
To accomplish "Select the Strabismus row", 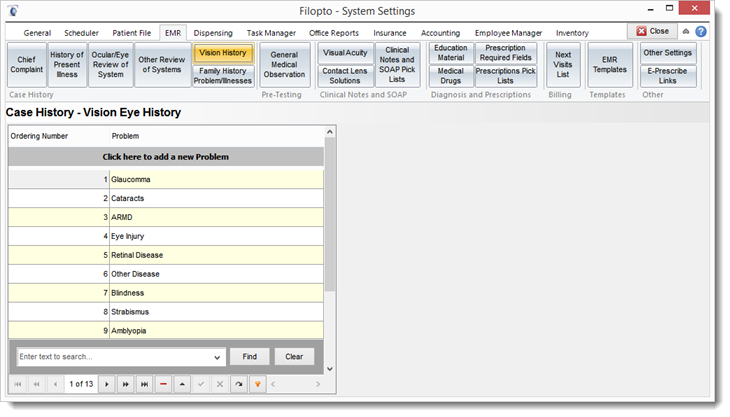I will (166, 312).
